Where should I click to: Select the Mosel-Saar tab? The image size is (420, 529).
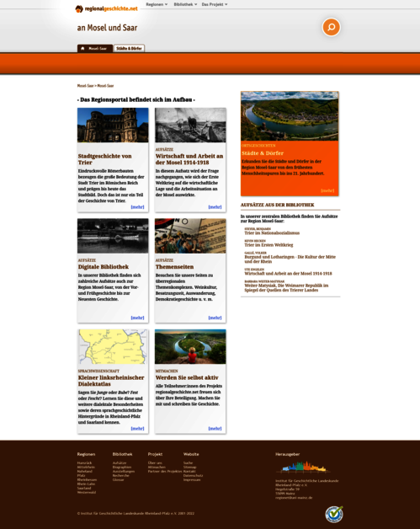pos(95,48)
